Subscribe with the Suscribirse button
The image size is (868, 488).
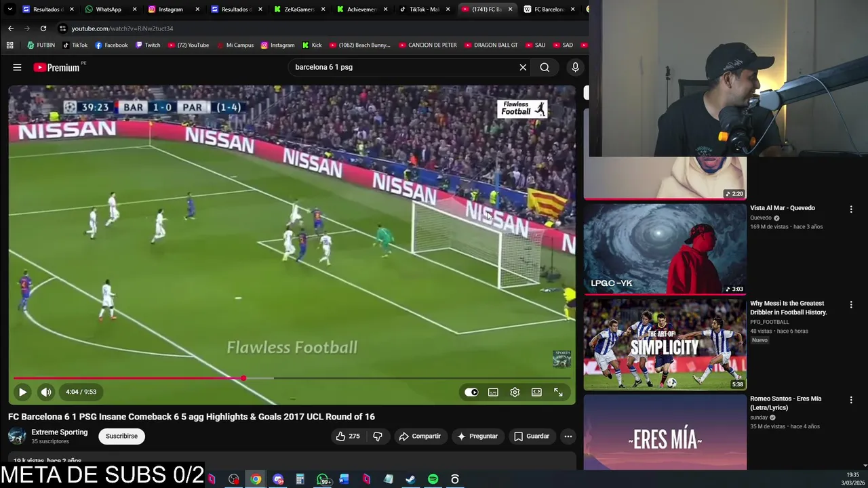click(121, 436)
